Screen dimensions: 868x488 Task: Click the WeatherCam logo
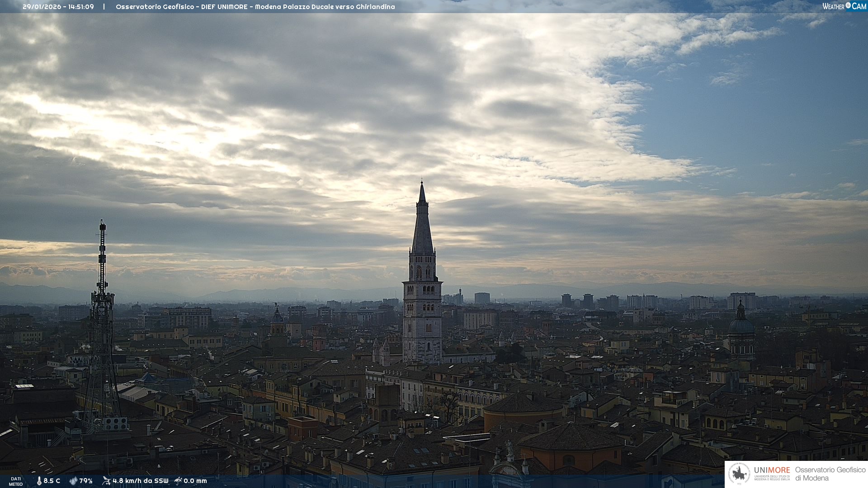click(844, 6)
